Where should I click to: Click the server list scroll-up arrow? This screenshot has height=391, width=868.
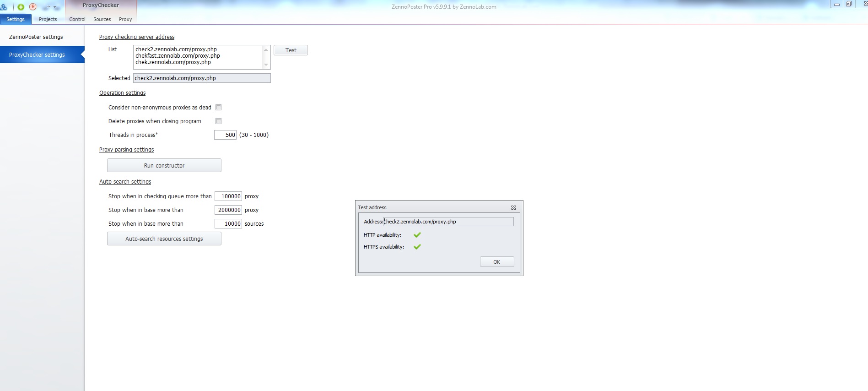click(266, 49)
